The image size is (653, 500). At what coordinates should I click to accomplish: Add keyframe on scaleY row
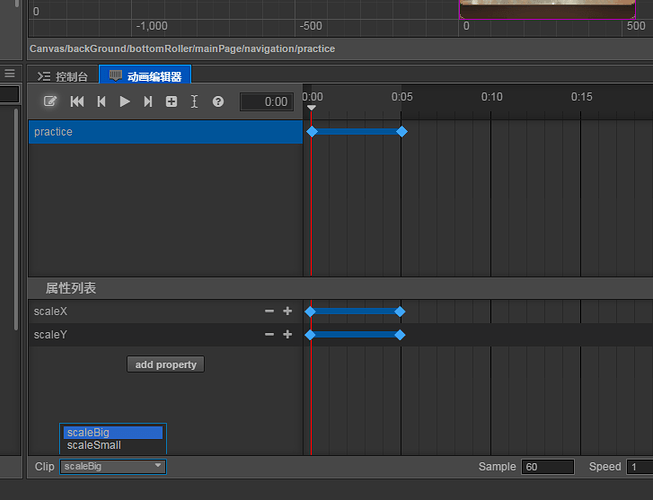tap(287, 334)
